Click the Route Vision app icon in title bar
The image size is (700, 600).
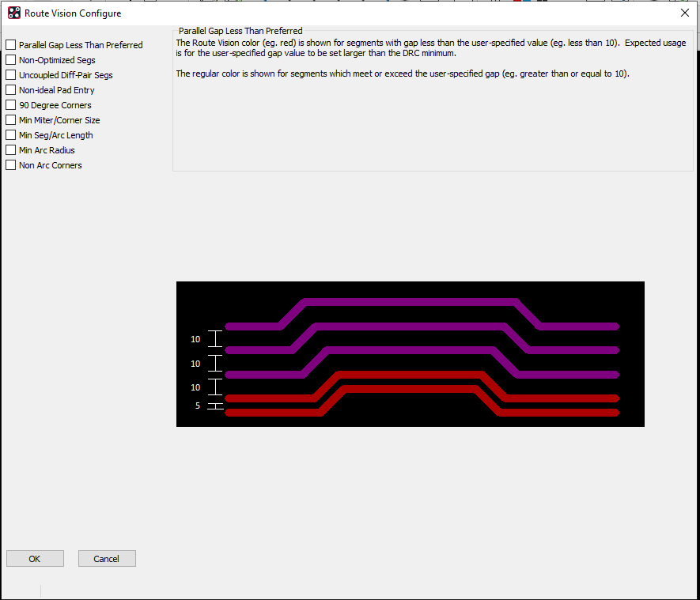tap(13, 13)
